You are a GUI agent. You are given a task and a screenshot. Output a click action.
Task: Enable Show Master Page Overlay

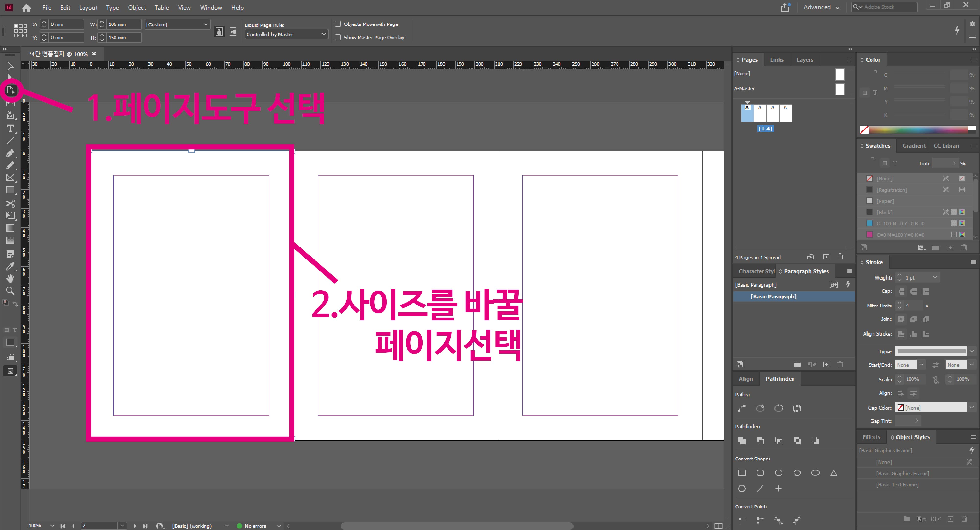[x=338, y=37]
